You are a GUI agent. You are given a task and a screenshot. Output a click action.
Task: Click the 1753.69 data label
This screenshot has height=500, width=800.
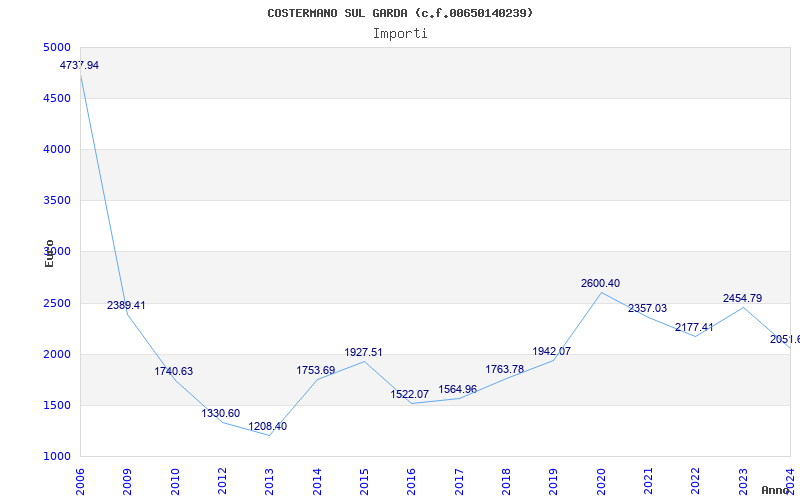click(x=316, y=370)
